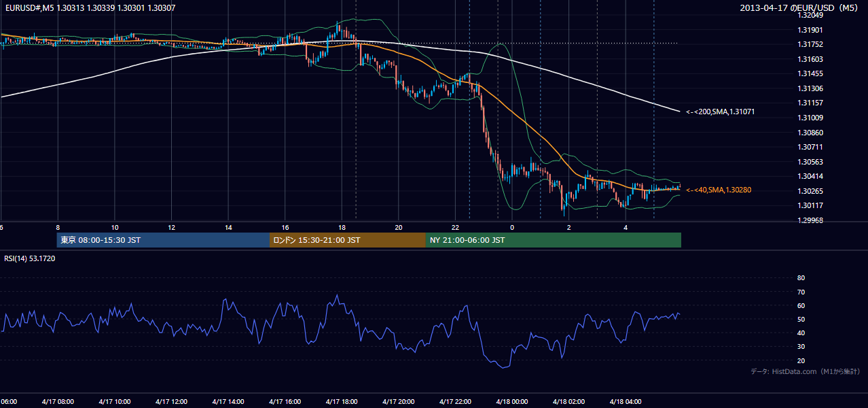Click price axis value 1.31009
The width and height of the screenshot is (868, 408).
pos(810,118)
